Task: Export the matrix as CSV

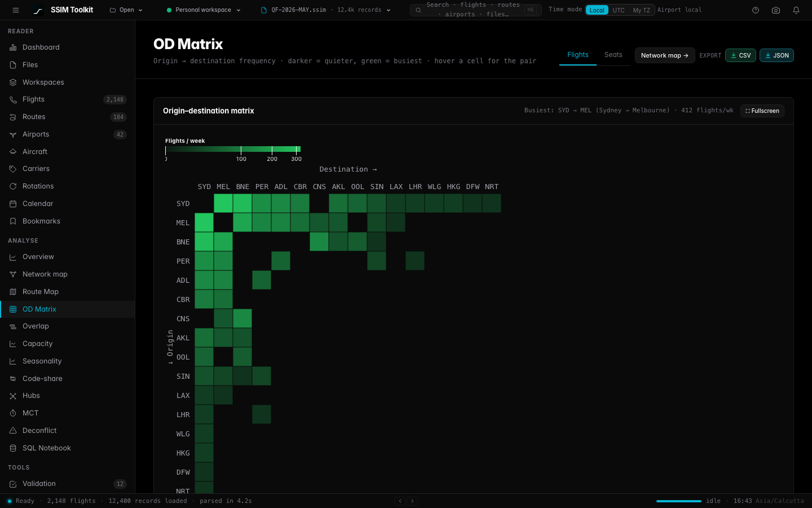Action: (740, 55)
